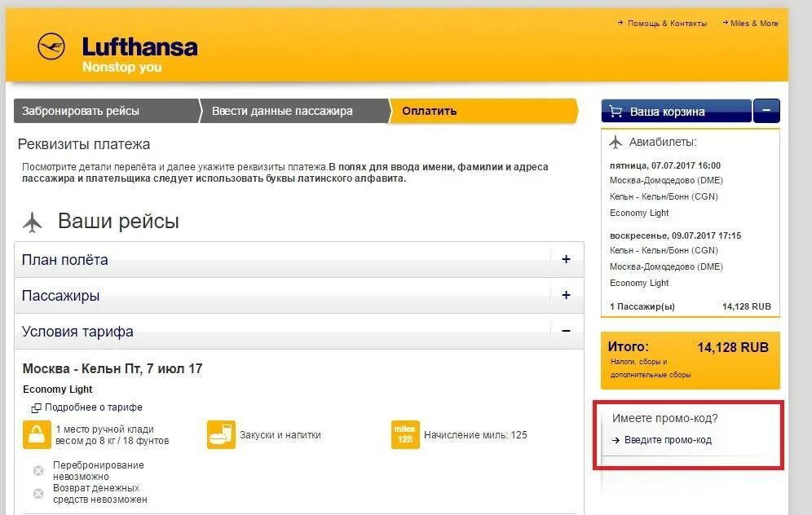Collapse the Условия тарифа section

pyautogui.click(x=566, y=332)
